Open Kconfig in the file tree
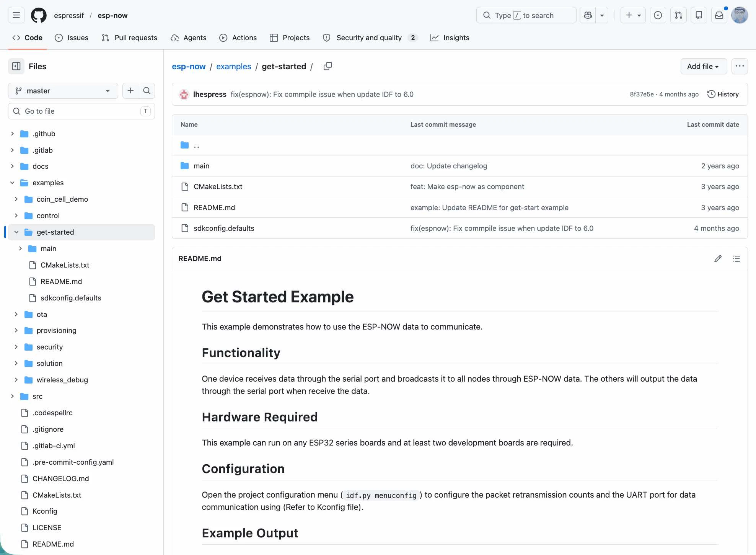Viewport: 756px width, 555px height. point(45,511)
